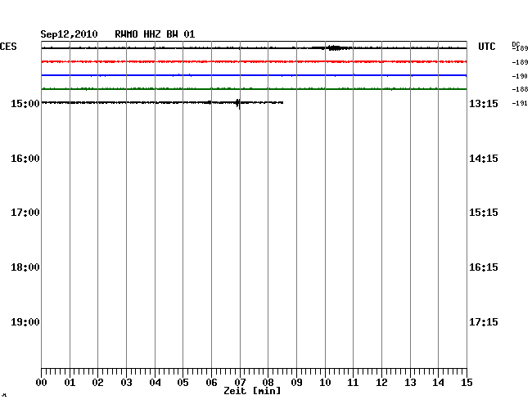Click the 16:15 UTC time label
This screenshot has height=404, width=532.
click(x=484, y=267)
